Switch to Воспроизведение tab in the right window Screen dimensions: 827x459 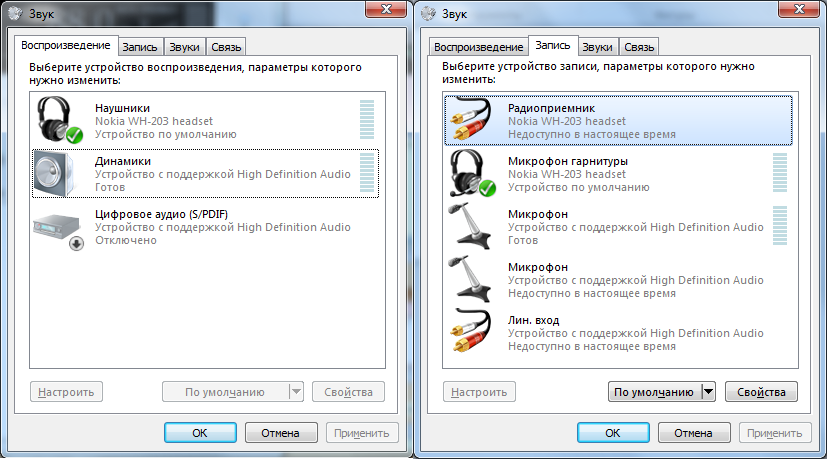point(478,47)
